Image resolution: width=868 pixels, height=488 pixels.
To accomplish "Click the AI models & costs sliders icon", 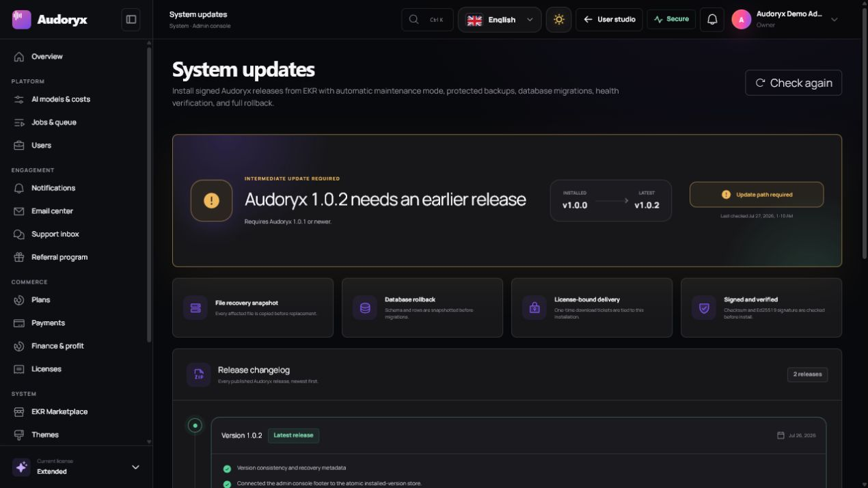I will (x=19, y=99).
